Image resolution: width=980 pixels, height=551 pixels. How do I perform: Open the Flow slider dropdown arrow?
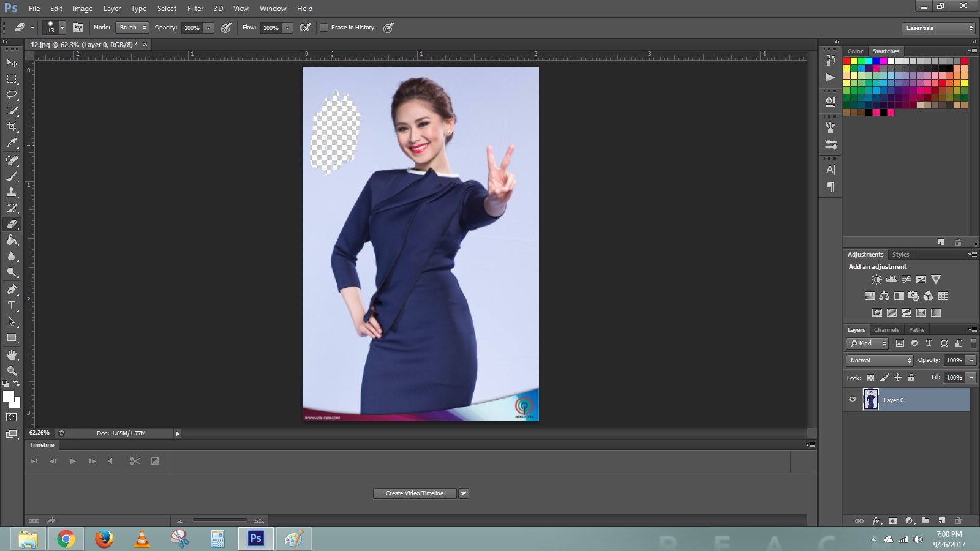tap(287, 28)
